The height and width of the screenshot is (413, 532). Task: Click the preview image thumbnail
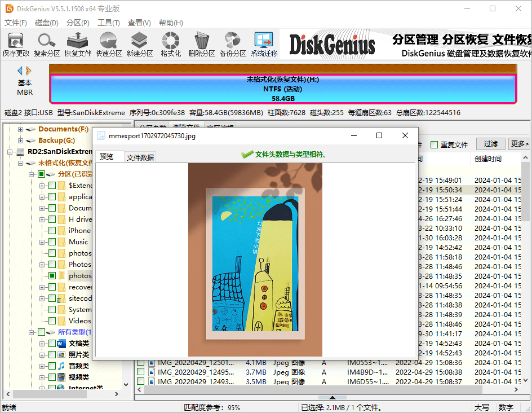point(255,260)
